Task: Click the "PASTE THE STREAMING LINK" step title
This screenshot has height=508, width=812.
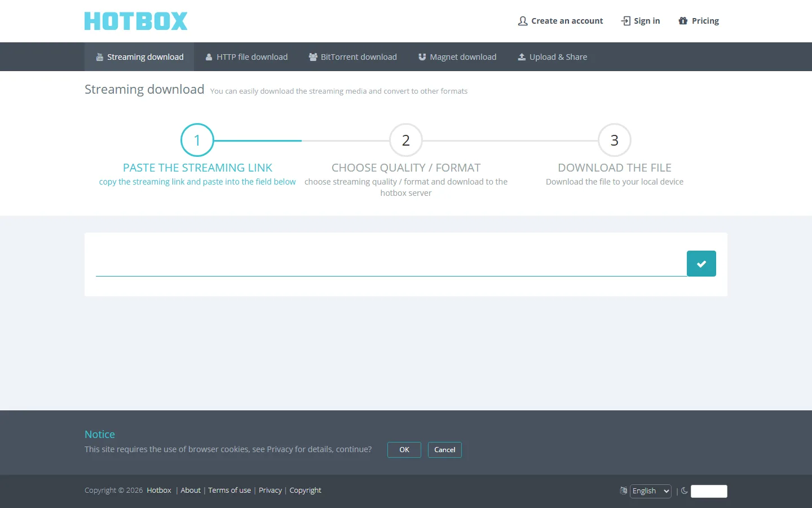Action: tap(197, 168)
